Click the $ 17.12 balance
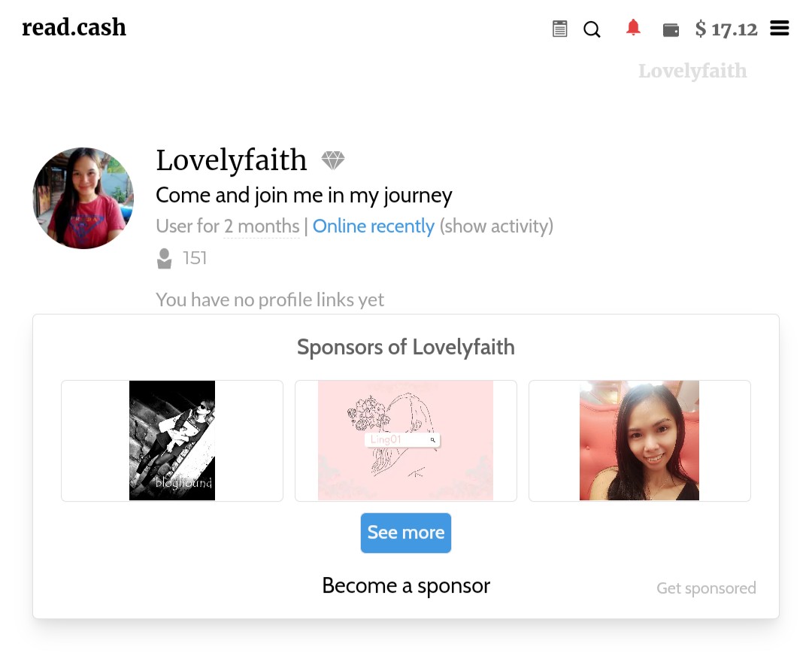The height and width of the screenshot is (653, 812). 726,29
